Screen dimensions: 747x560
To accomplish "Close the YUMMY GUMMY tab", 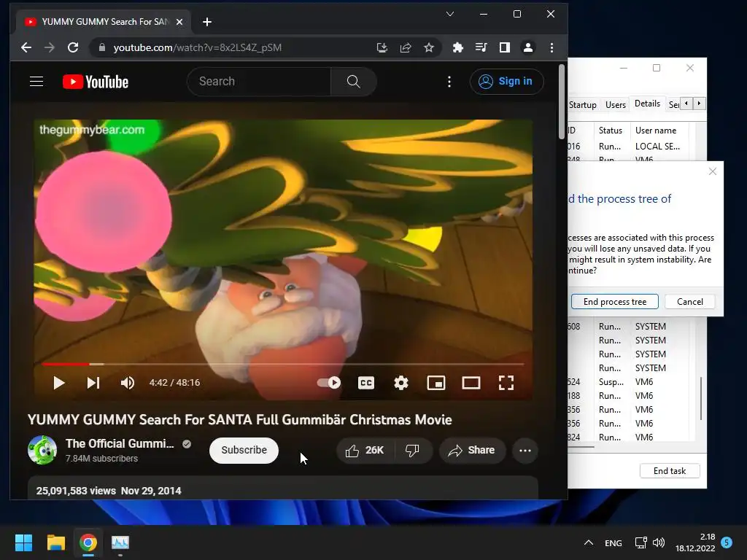I will coord(179,22).
